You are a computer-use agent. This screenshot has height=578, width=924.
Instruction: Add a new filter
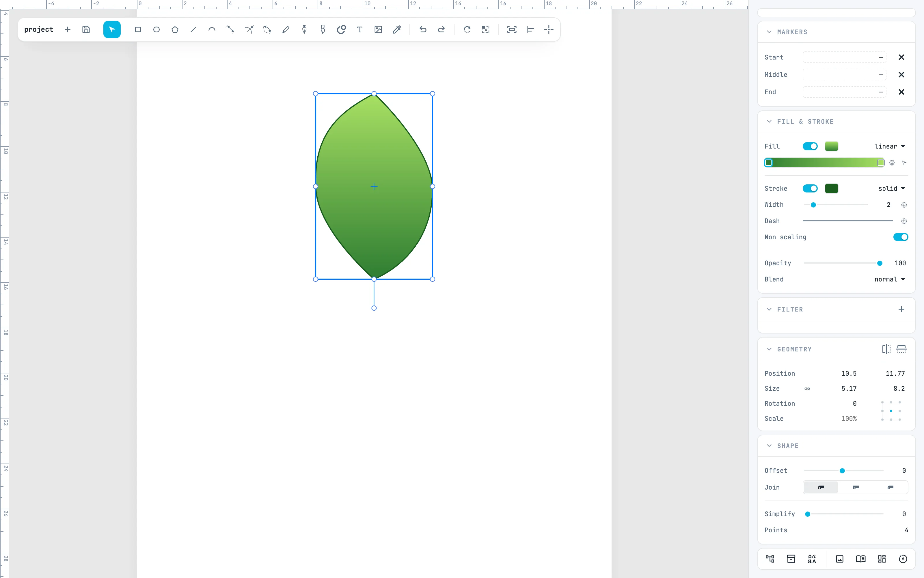[x=901, y=309]
